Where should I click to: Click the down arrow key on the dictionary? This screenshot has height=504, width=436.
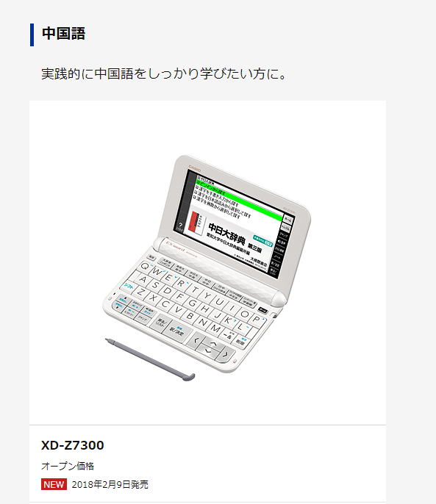[208, 350]
